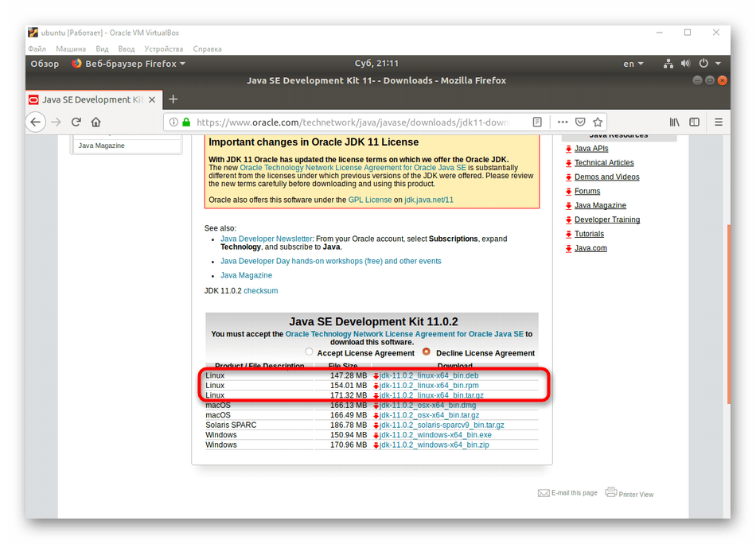Select Accept License Agreement radio button
Screen dimensions: 756x544
click(x=310, y=352)
